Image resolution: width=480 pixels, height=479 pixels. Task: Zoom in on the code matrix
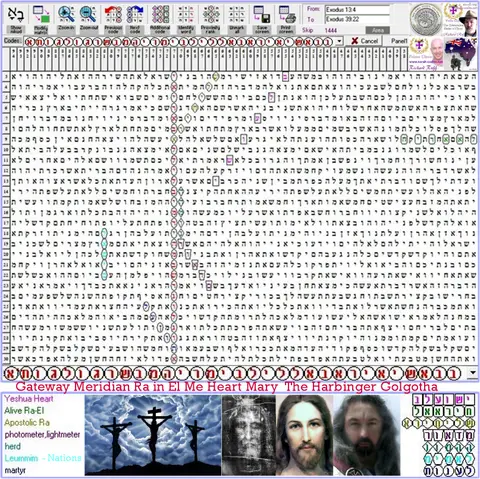66,19
